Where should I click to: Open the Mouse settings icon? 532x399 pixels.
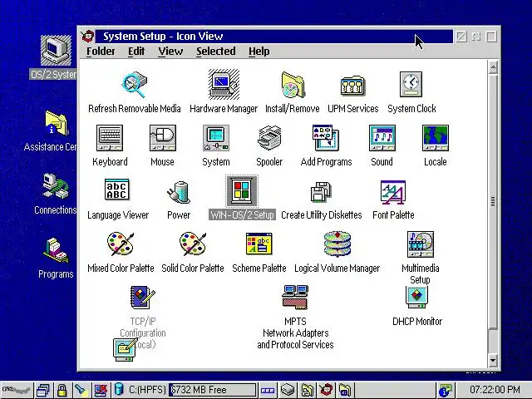[x=163, y=138]
